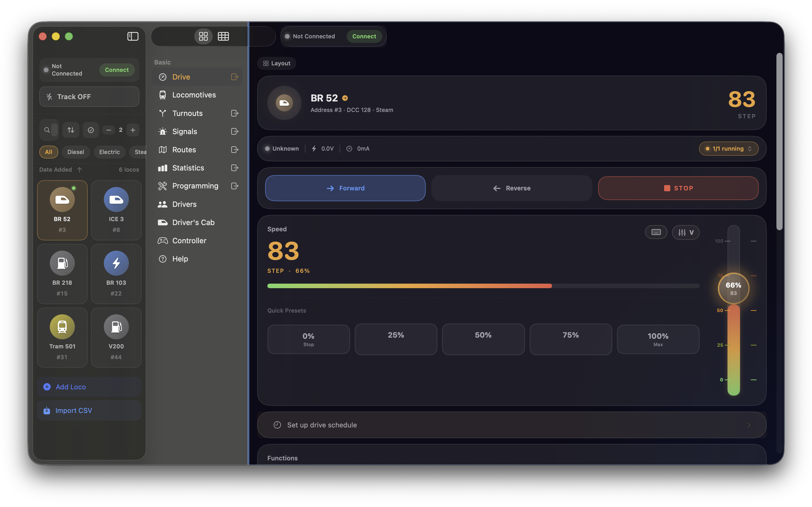Image resolution: width=812 pixels, height=507 pixels.
Task: Open the Controller section
Action: coord(189,241)
